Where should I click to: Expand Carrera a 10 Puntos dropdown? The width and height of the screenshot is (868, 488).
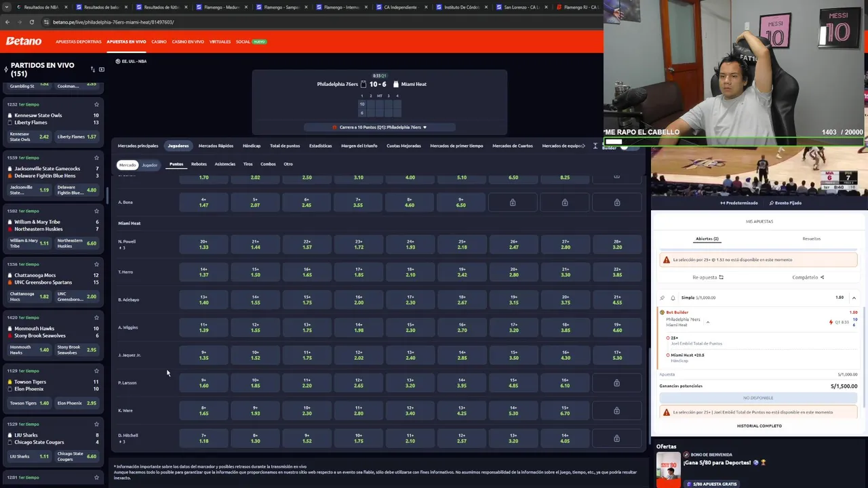pyautogui.click(x=379, y=127)
